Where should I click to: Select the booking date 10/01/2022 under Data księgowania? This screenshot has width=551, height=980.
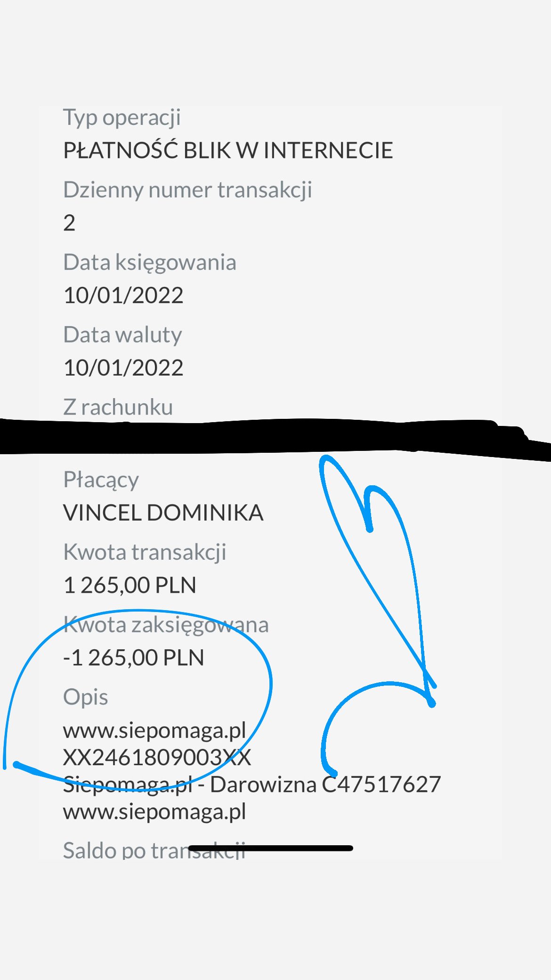(123, 295)
